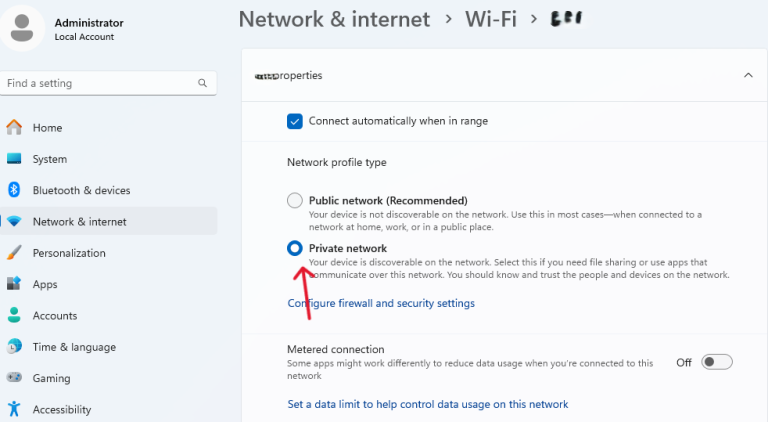Collapse the network properties section chevron
Image resolution: width=768 pixels, height=422 pixels.
747,75
